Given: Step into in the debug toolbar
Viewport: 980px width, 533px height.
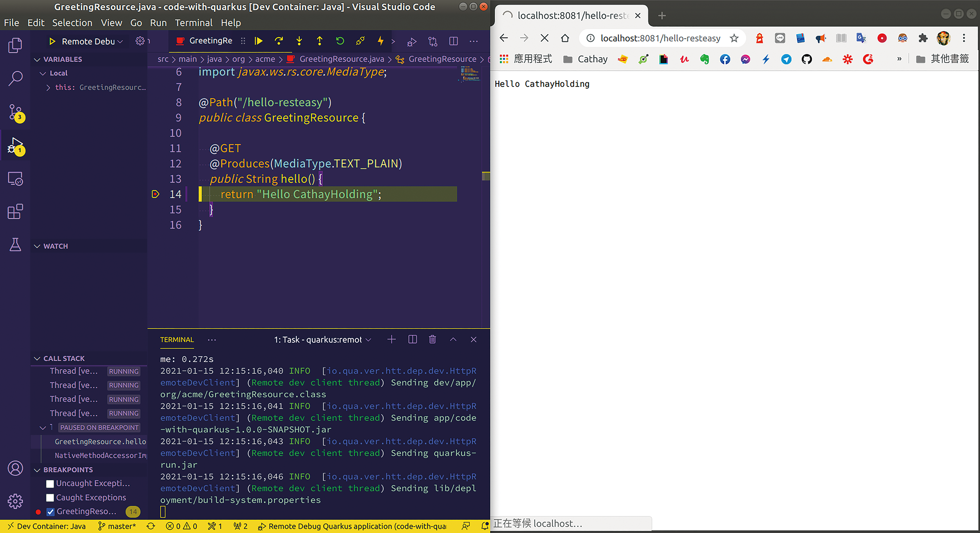Looking at the screenshot, I should click(x=300, y=41).
